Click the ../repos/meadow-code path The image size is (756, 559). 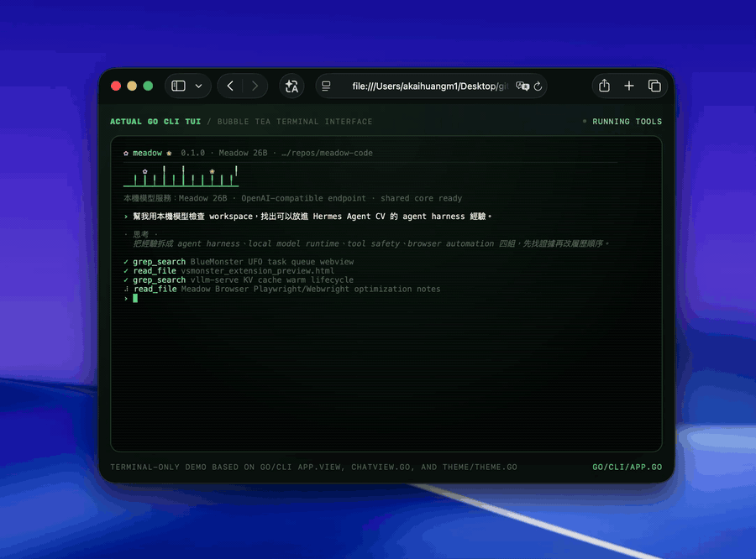pos(327,153)
